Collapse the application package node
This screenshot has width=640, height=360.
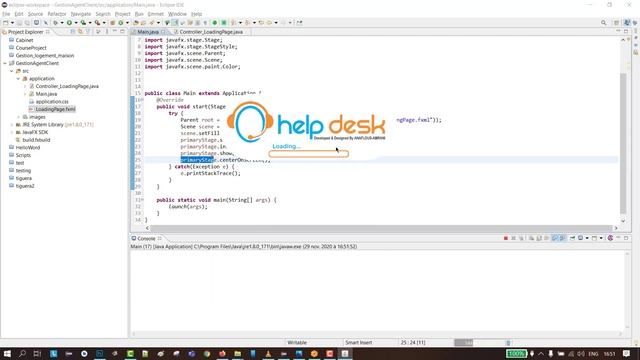pyautogui.click(x=18, y=79)
